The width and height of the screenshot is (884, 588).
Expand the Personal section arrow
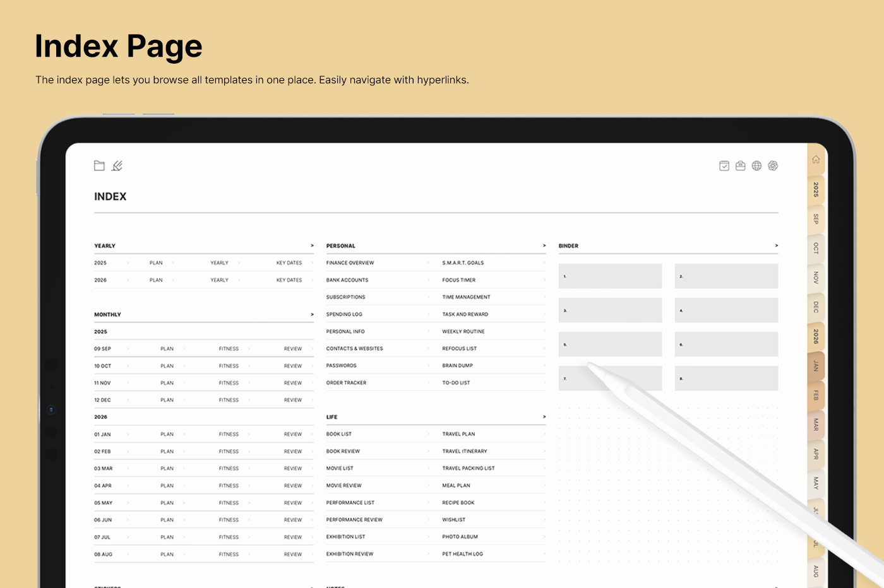click(544, 246)
